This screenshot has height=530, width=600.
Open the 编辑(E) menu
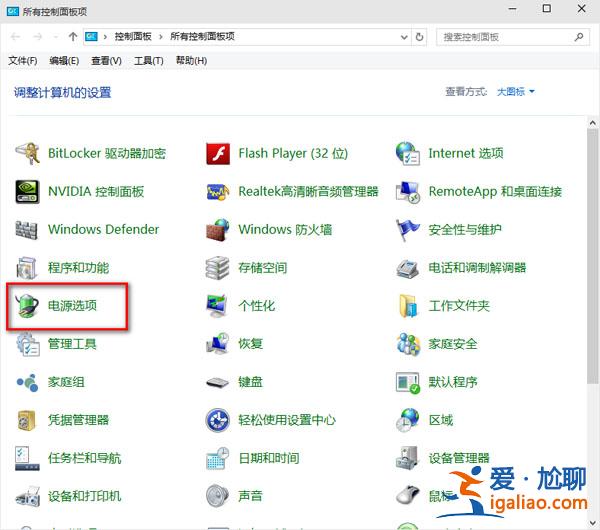point(64,60)
